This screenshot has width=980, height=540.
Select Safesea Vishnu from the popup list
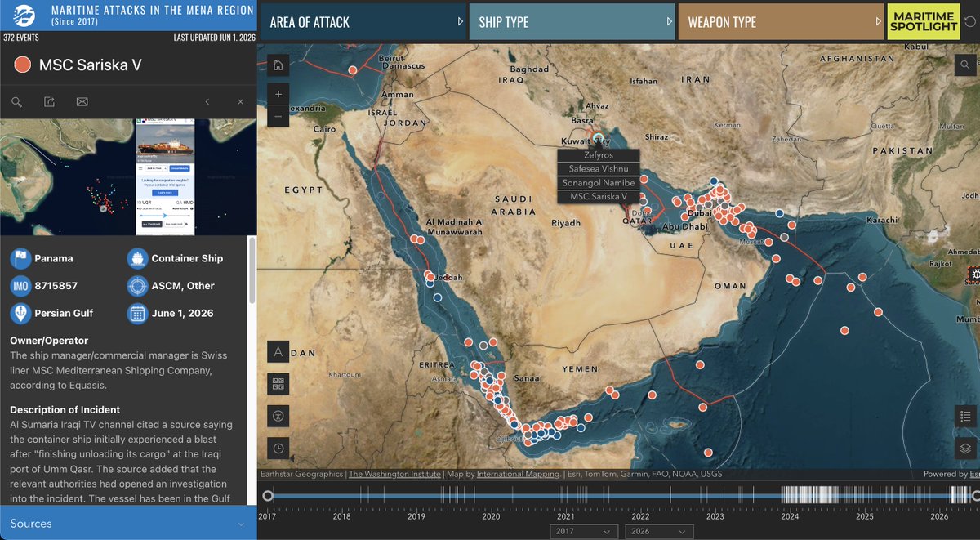click(599, 169)
